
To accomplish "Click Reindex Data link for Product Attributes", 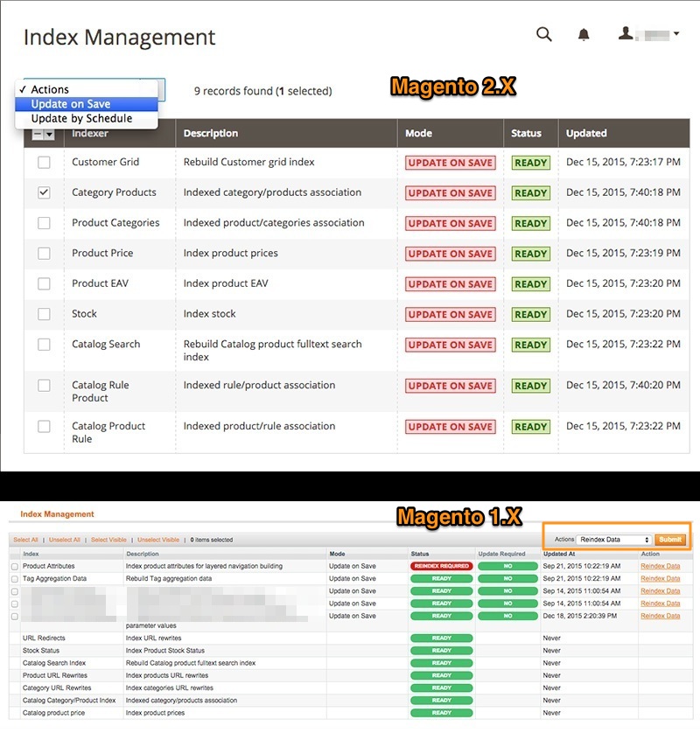I will (x=661, y=566).
